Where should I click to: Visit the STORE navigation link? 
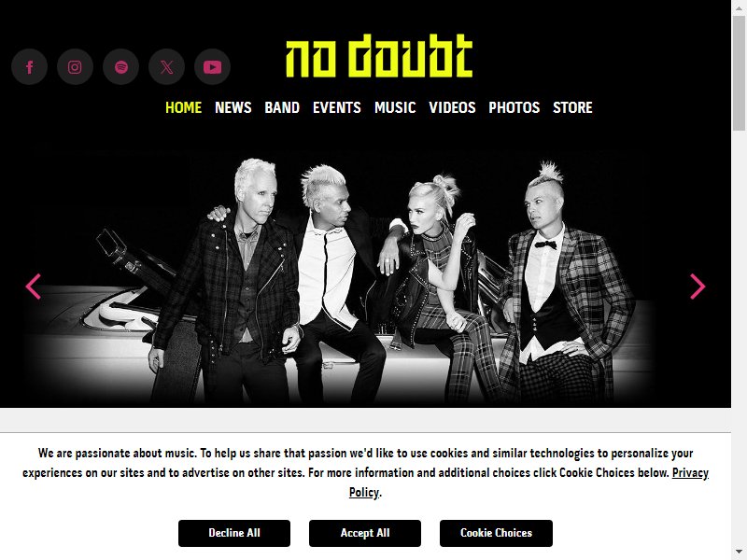click(x=572, y=107)
